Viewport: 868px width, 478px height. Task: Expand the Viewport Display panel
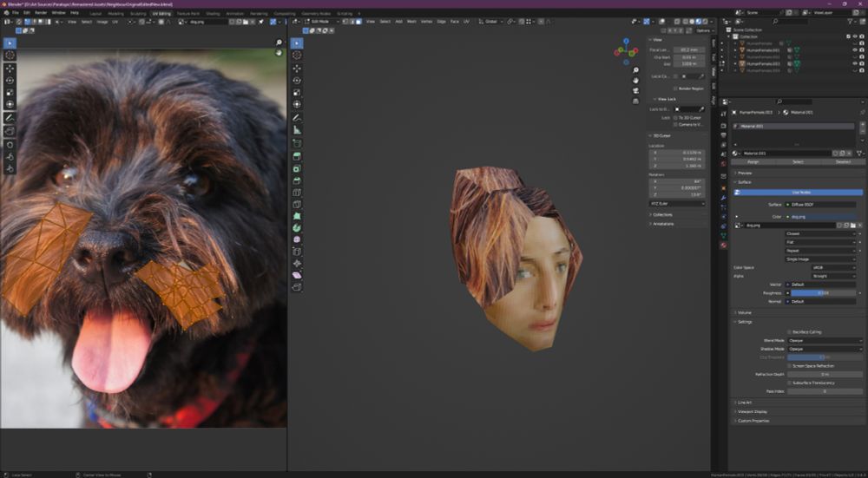point(752,411)
